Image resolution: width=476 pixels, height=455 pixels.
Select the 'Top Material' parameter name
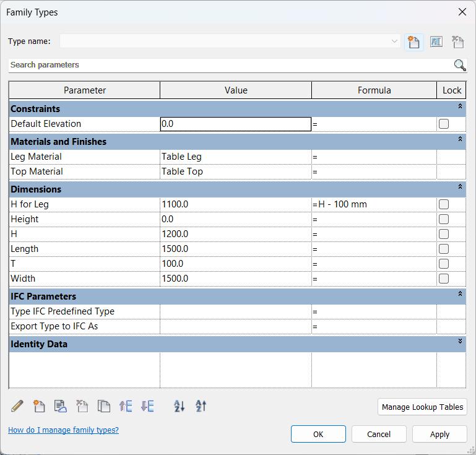[37, 171]
